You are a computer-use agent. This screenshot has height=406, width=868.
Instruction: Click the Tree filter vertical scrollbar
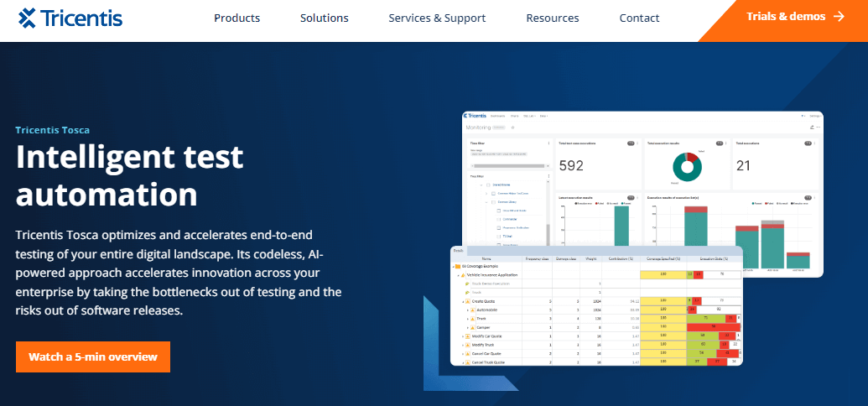[x=548, y=235]
